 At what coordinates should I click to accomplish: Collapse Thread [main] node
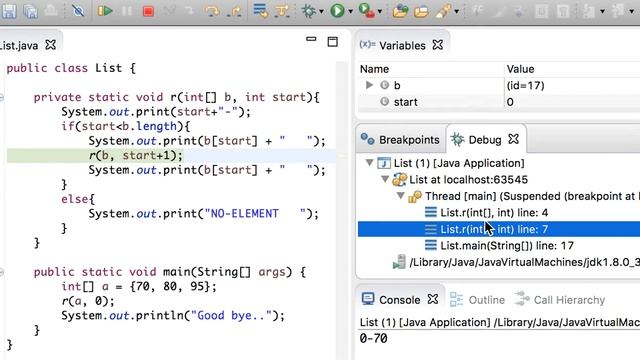coord(401,196)
